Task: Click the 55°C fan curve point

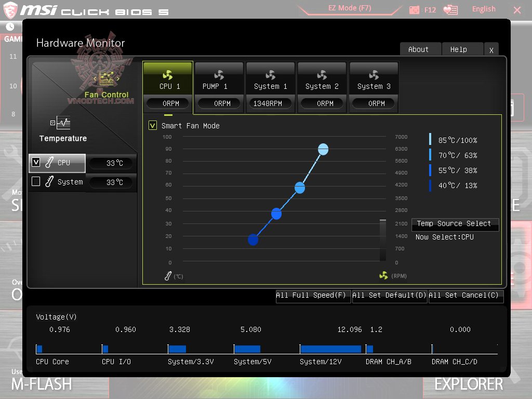Action: point(276,214)
